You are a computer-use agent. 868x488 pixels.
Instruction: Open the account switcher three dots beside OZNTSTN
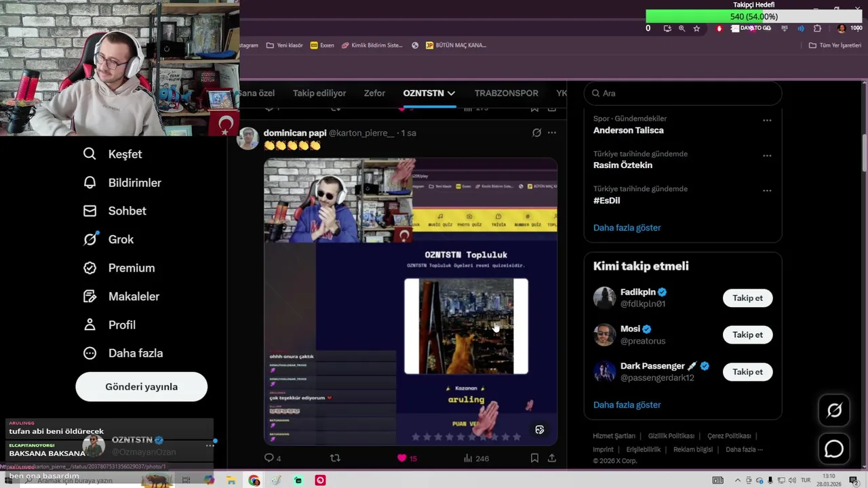coord(210,445)
